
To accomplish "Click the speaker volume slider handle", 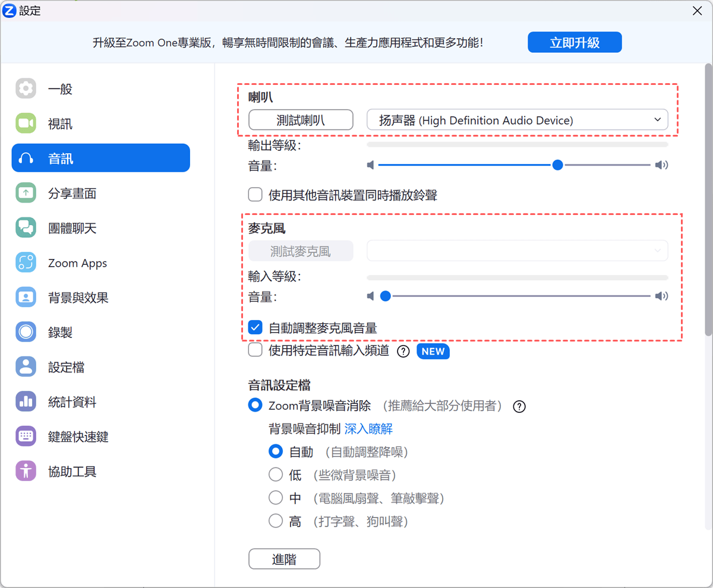I will tap(557, 165).
